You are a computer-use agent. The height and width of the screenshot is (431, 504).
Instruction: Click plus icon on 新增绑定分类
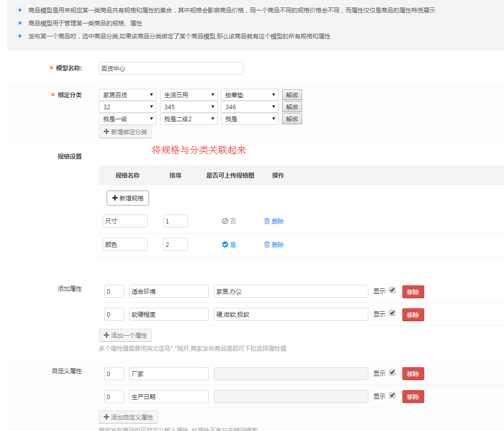click(106, 132)
